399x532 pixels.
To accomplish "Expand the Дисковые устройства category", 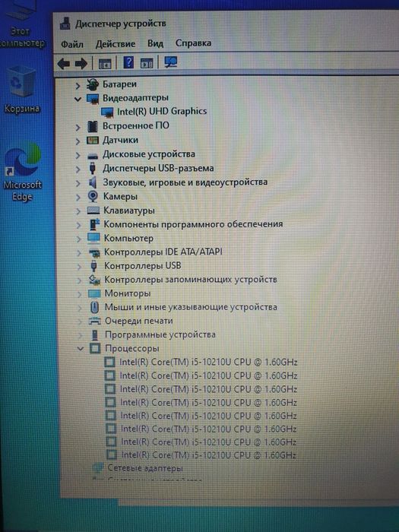I will pos(78,156).
